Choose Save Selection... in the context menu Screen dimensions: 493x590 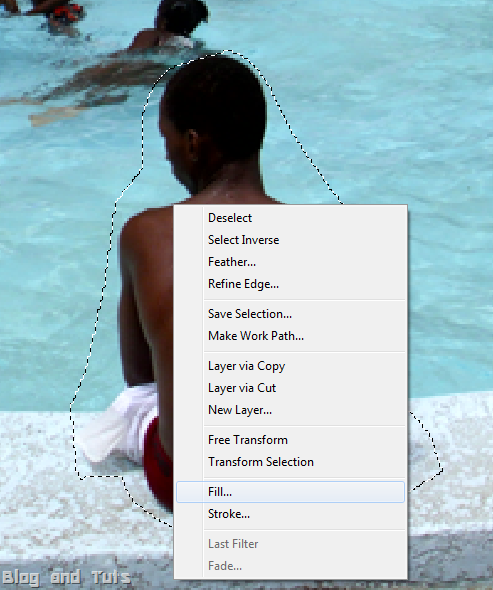click(290, 314)
